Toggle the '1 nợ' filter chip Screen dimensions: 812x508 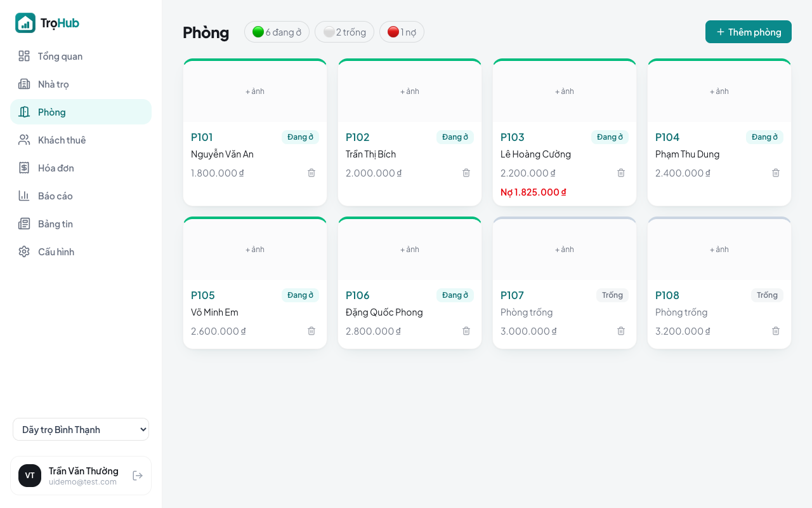click(x=402, y=32)
